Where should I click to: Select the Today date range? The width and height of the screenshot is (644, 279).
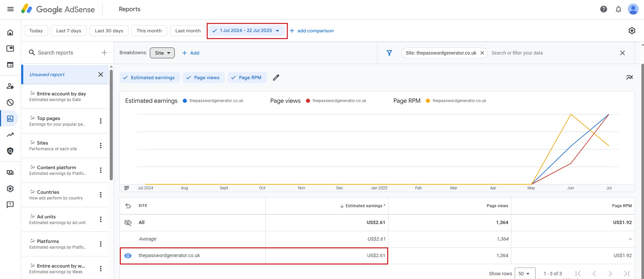(36, 31)
